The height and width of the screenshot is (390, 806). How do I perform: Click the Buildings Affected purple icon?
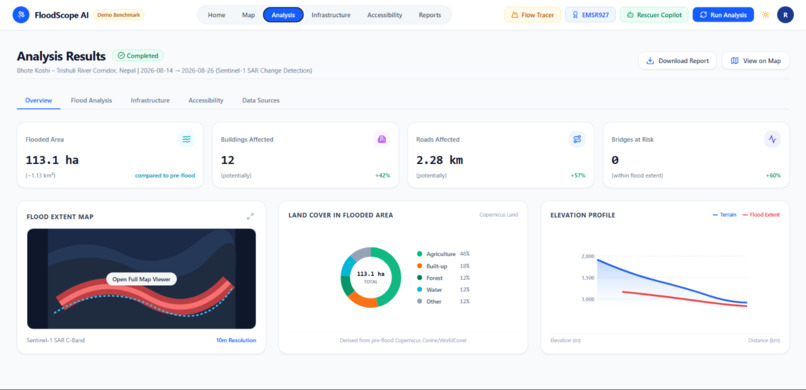click(381, 139)
